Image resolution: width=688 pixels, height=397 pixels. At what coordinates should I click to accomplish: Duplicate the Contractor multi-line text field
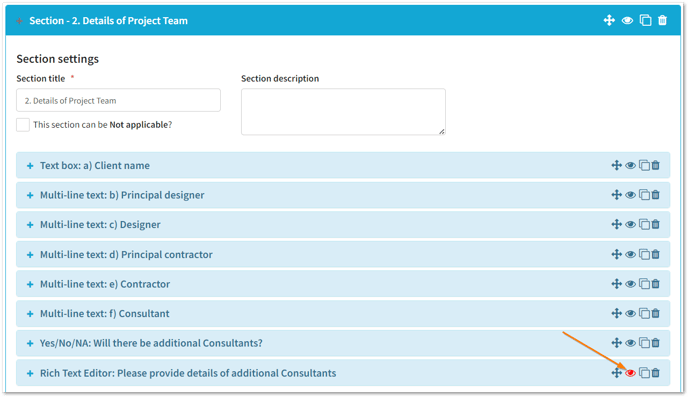644,284
